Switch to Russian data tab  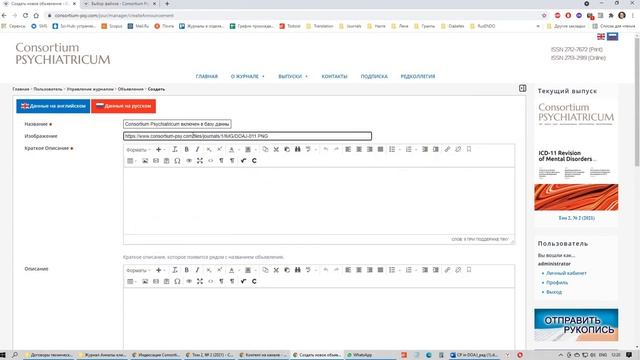123,106
